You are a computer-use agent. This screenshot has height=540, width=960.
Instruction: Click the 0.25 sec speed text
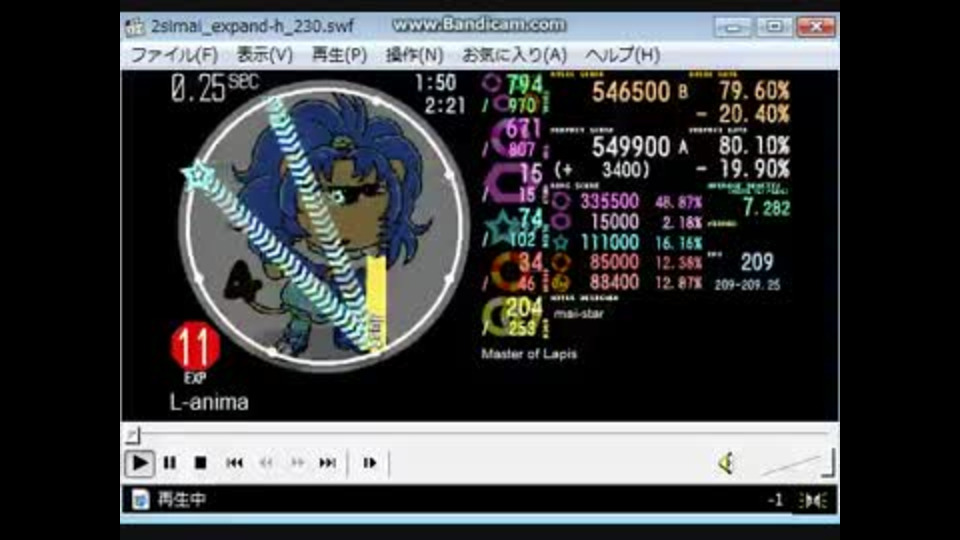[x=215, y=88]
